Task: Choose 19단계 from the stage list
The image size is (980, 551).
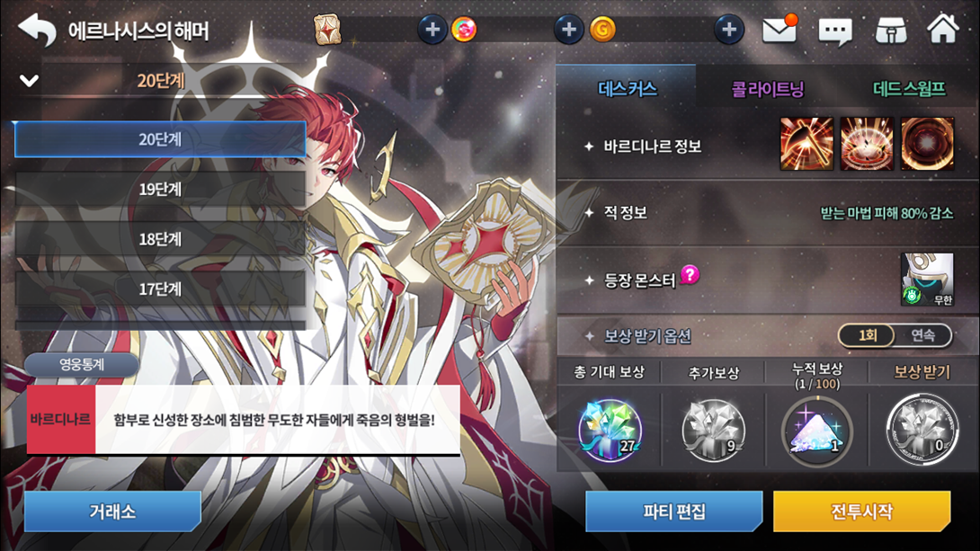Action: (160, 189)
